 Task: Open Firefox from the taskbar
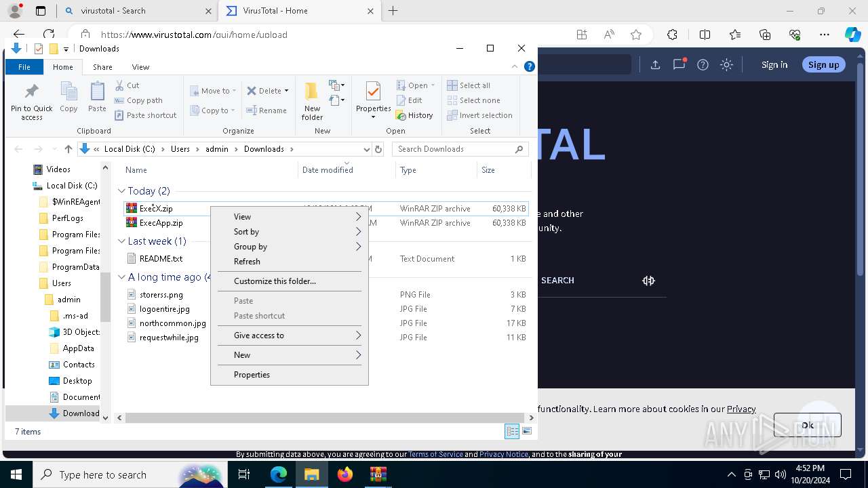click(345, 474)
